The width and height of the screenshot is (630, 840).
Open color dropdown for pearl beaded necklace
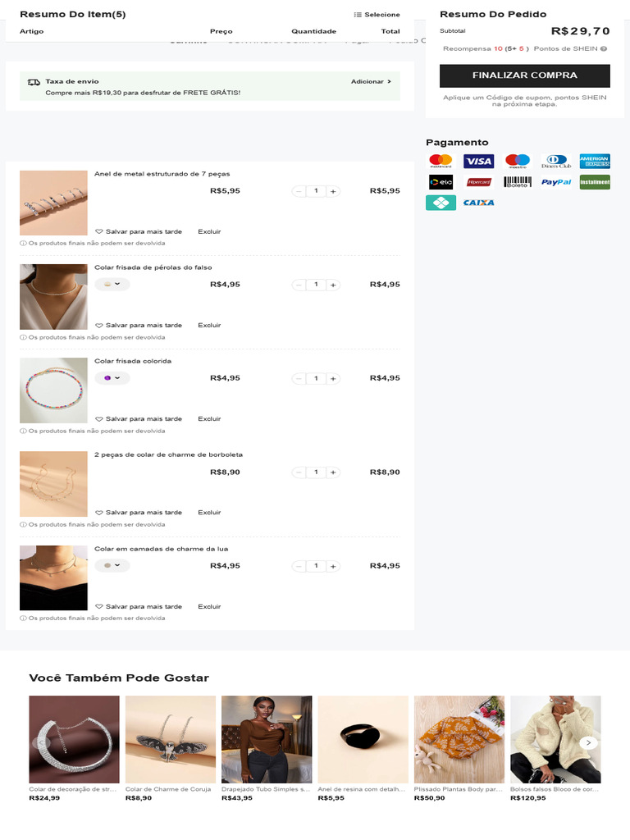pyautogui.click(x=112, y=284)
